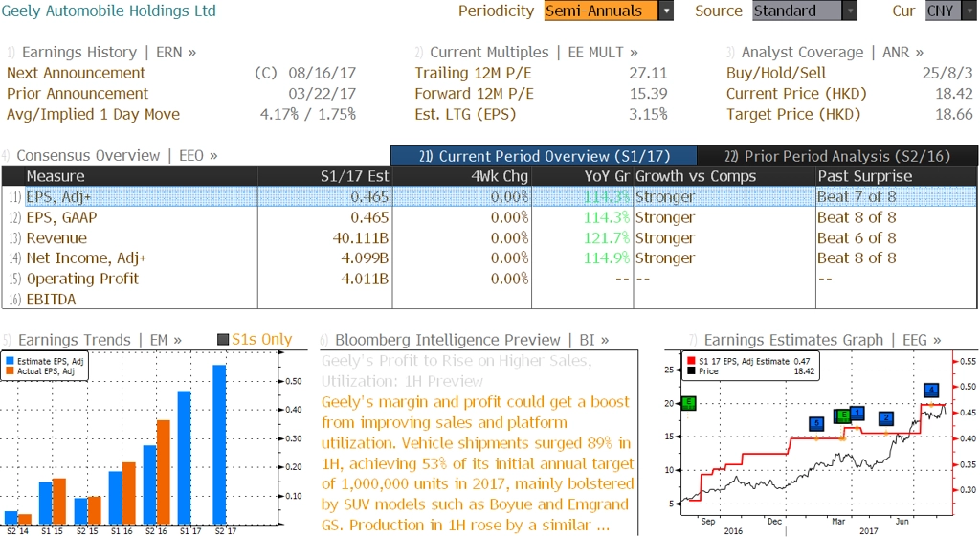Select the Revenue measure row
The image size is (980, 538).
pos(489,238)
